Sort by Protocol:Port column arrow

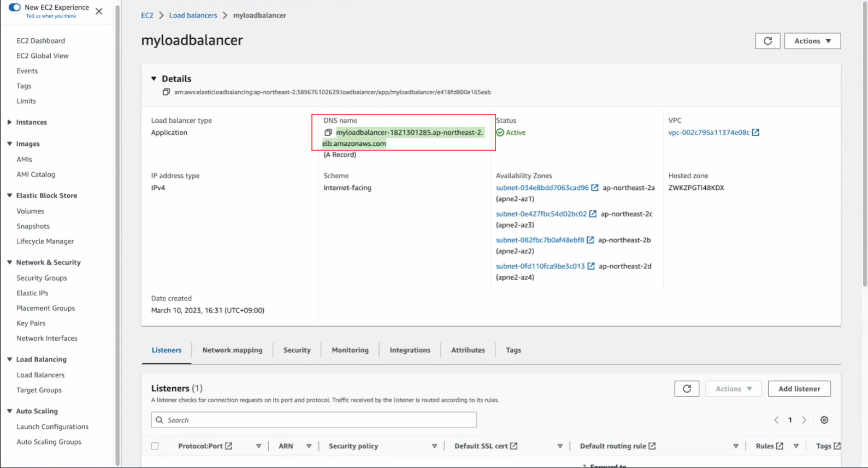point(258,446)
